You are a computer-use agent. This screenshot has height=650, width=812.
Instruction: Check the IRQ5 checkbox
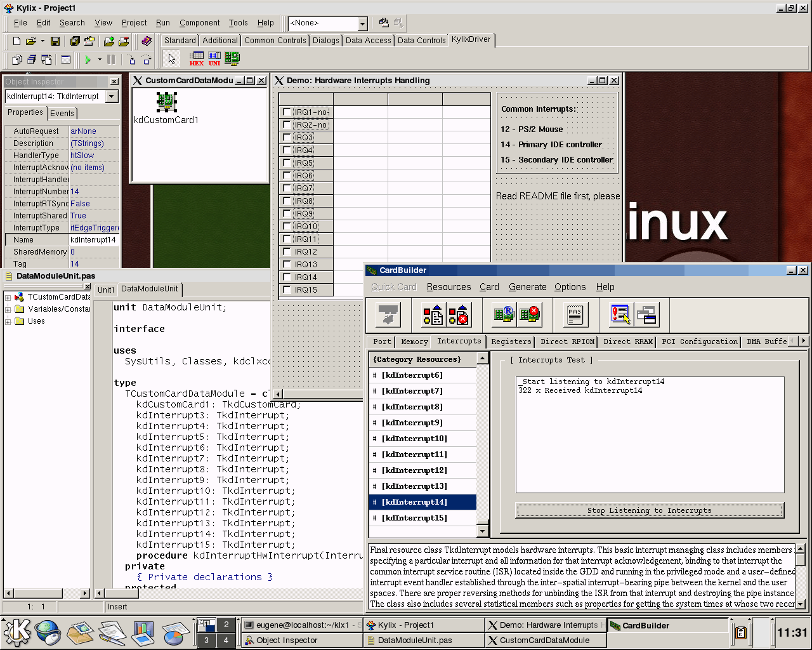pos(287,162)
